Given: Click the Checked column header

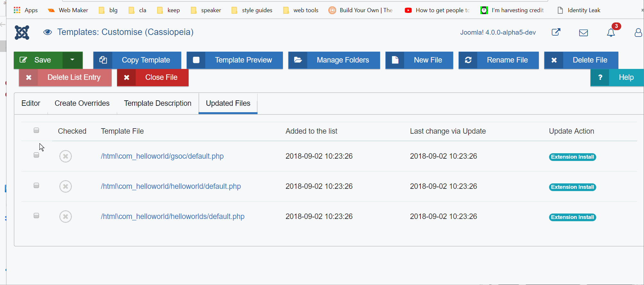Looking at the screenshot, I should click(x=72, y=131).
